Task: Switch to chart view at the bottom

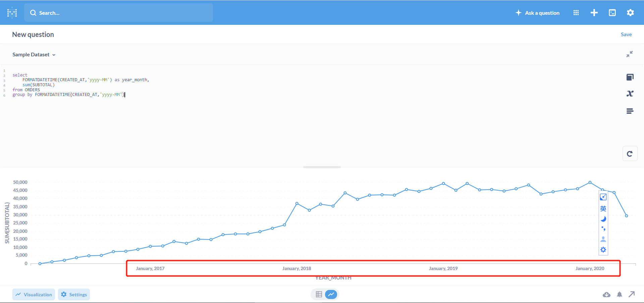Action: pos(331,294)
